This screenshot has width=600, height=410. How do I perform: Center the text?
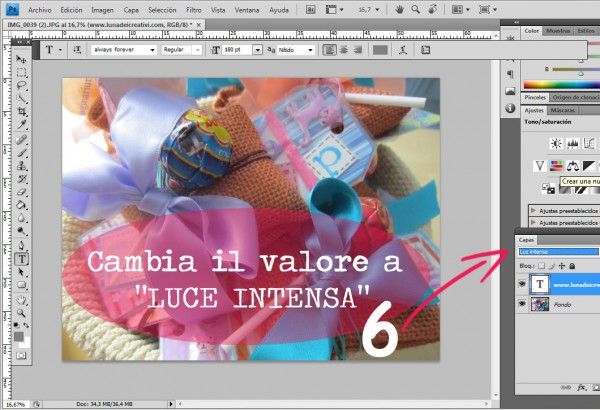point(344,50)
